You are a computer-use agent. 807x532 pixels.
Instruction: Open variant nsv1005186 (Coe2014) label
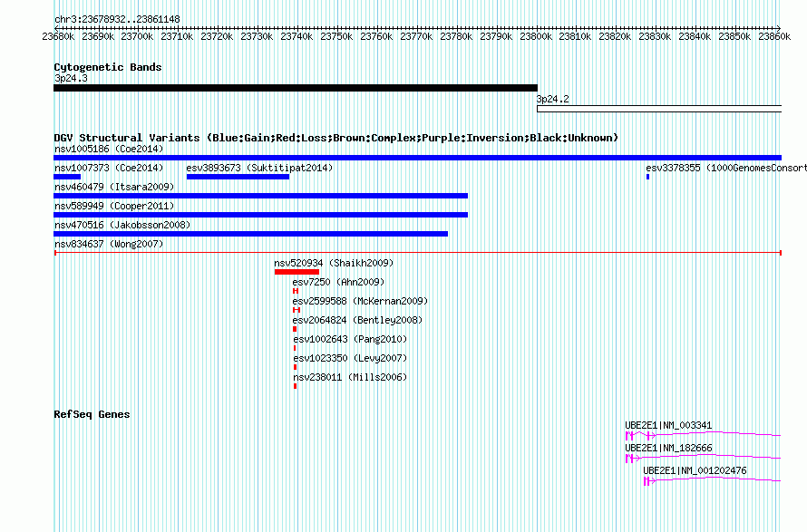109,150
